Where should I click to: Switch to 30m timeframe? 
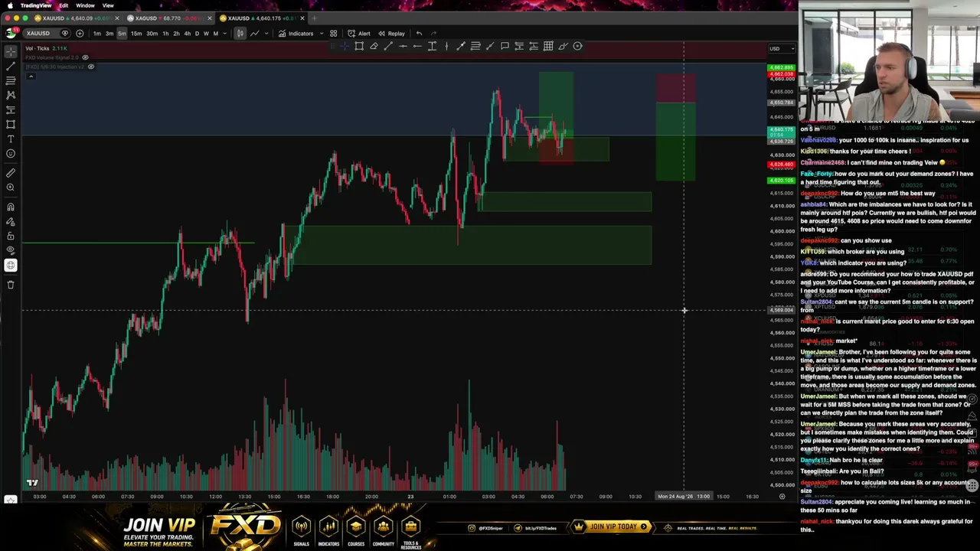click(152, 34)
